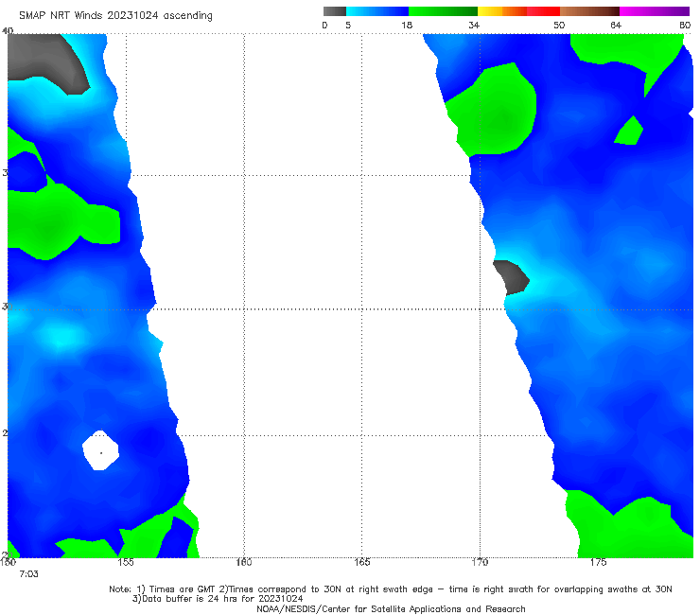Click the '34' color scale label
The width and height of the screenshot is (700, 615).
click(x=474, y=25)
